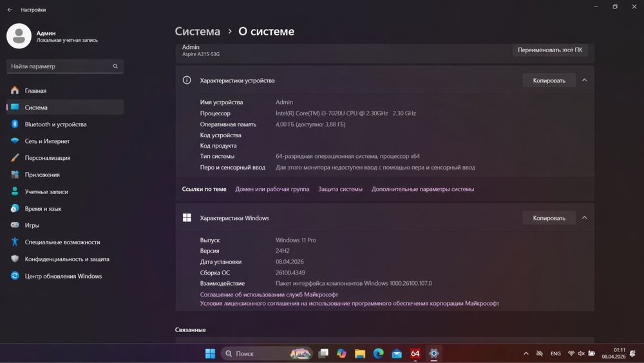The image size is (644, 363).
Task: Click processor value Intel Core i3-7020U
Action: pyautogui.click(x=346, y=113)
